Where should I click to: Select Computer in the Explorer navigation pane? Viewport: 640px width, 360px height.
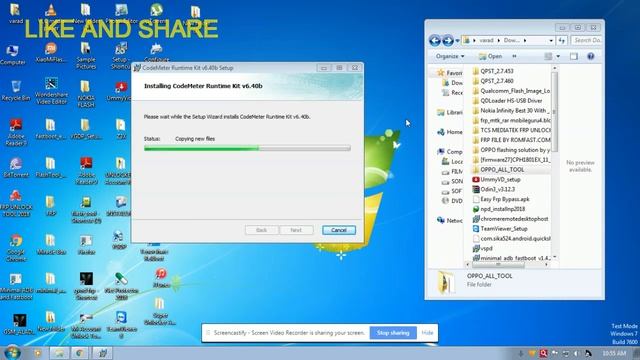coord(450,151)
